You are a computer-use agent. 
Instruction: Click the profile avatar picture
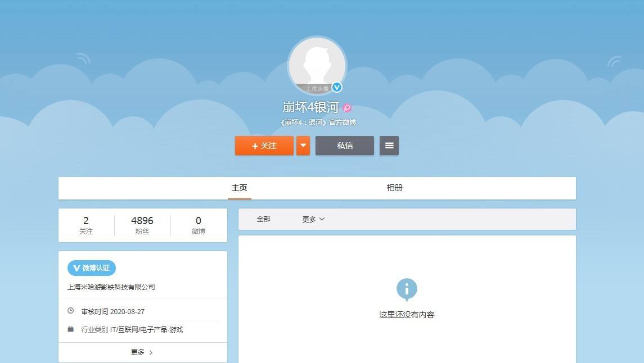(x=317, y=65)
